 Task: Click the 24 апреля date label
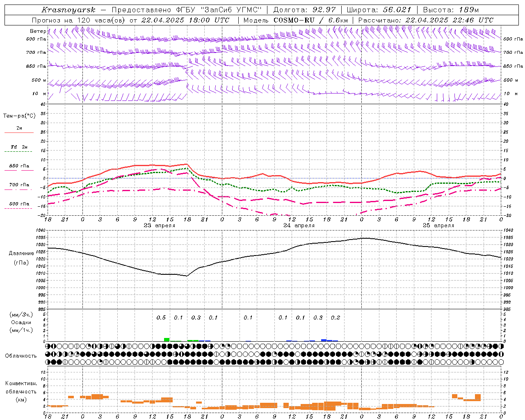(x=299, y=226)
